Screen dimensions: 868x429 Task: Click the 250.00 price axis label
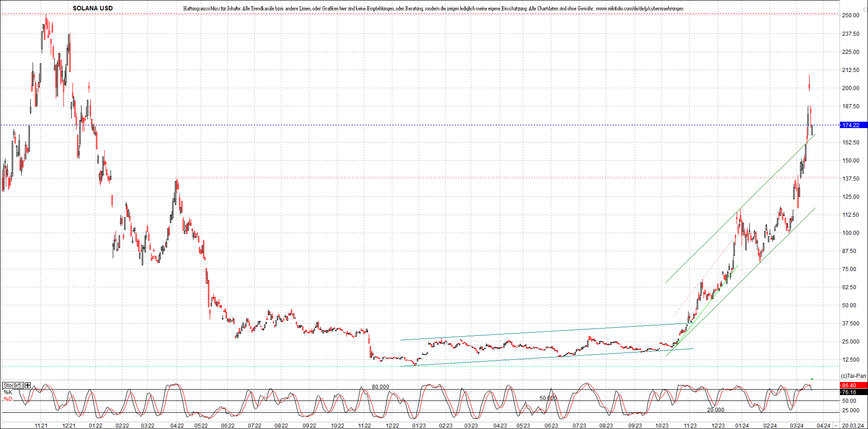851,15
